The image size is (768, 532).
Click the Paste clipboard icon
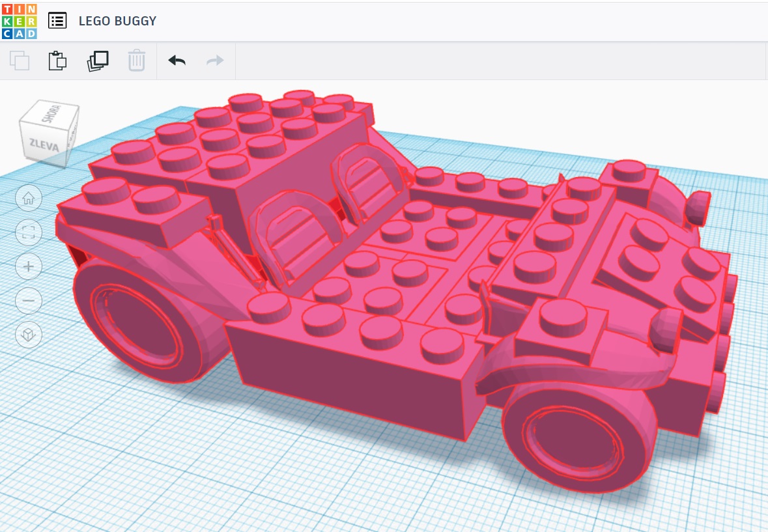click(58, 61)
